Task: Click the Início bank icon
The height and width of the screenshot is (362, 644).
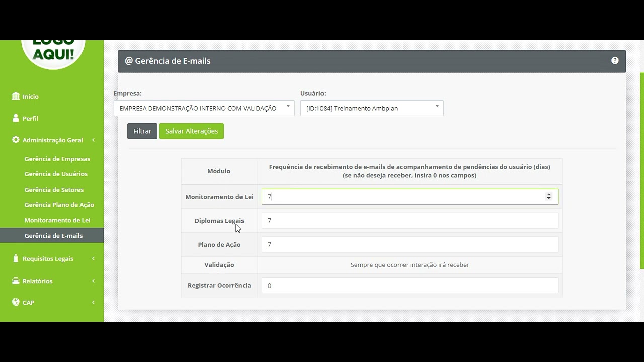Action: point(16,96)
